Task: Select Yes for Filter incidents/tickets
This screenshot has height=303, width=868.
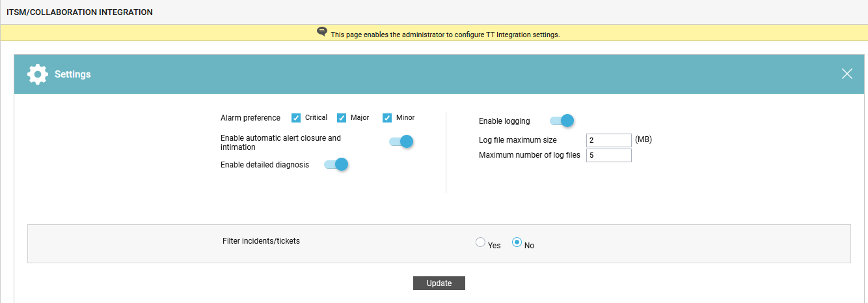Action: tap(481, 242)
